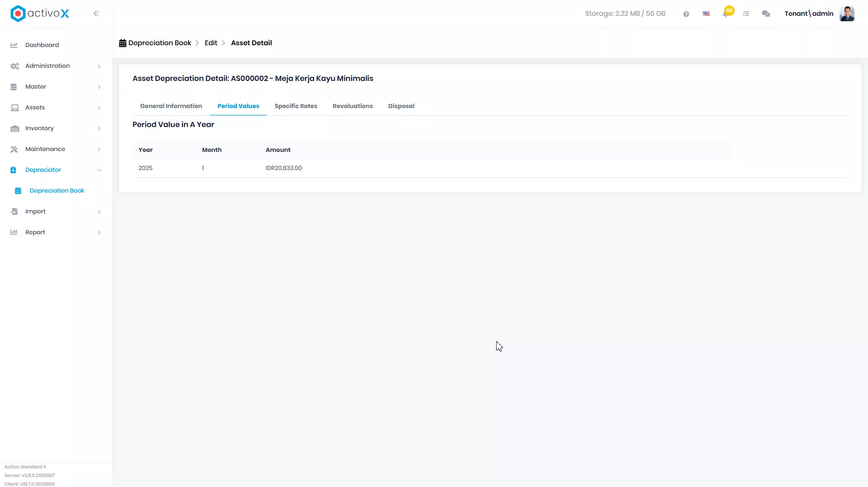Image resolution: width=868 pixels, height=487 pixels.
Task: Expand the Administration menu chevron
Action: pos(99,66)
